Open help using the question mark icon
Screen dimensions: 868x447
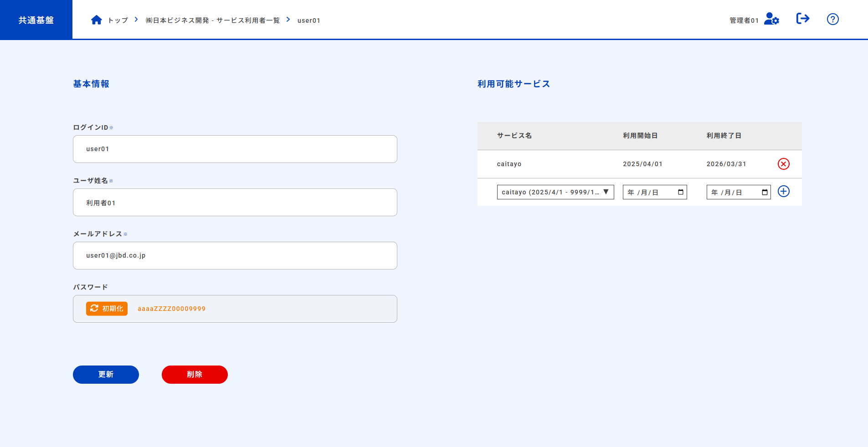[x=832, y=19]
